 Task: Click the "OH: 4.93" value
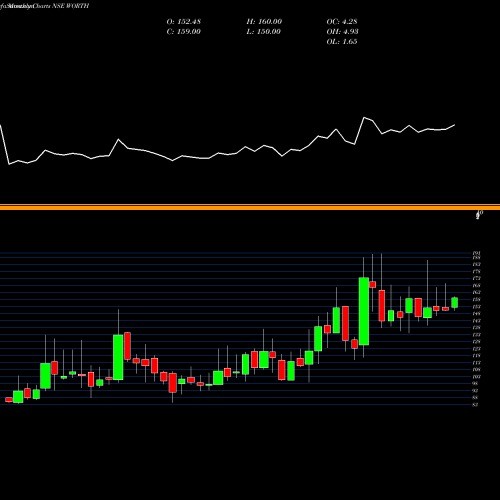coord(343,32)
